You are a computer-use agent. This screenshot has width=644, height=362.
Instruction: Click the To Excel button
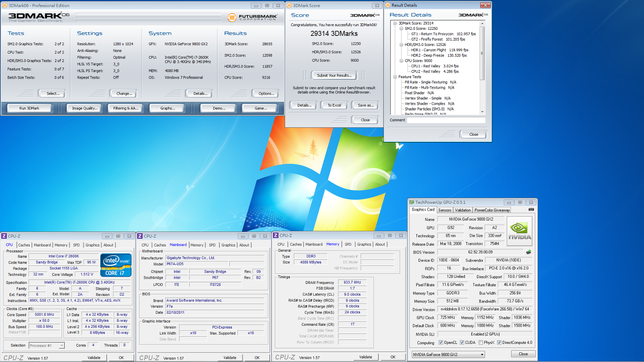(x=334, y=105)
